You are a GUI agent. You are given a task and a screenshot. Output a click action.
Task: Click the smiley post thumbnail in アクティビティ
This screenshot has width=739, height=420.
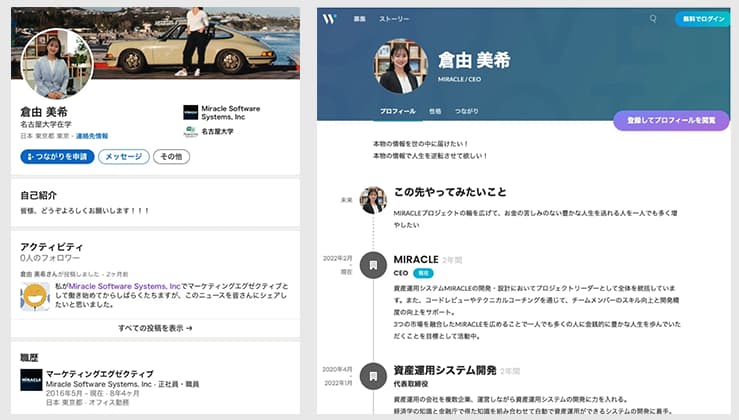(35, 296)
